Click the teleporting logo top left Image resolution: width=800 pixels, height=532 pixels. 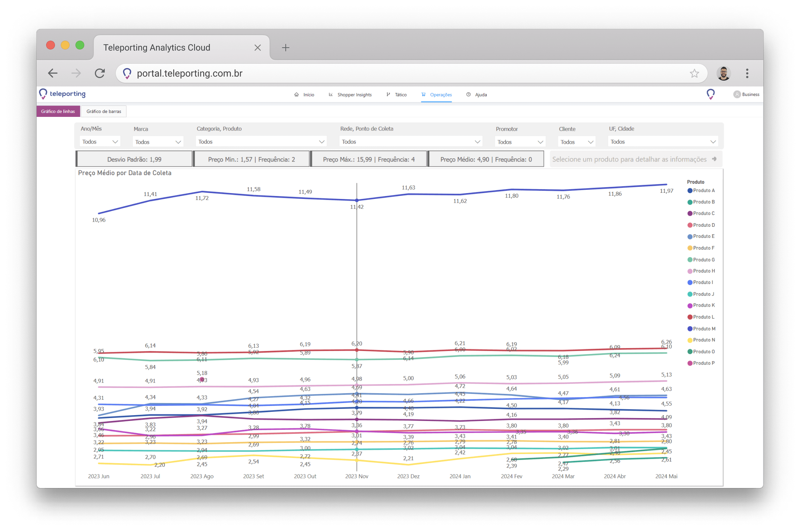(x=62, y=94)
